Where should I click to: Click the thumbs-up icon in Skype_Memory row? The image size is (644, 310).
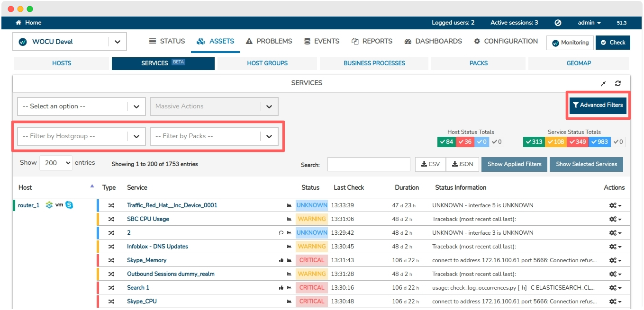[x=281, y=260]
